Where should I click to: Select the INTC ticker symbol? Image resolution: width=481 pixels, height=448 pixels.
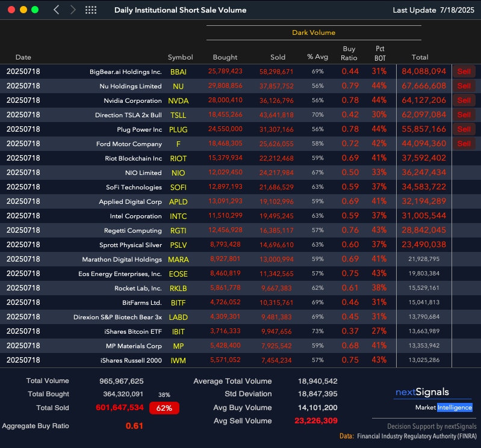178,216
